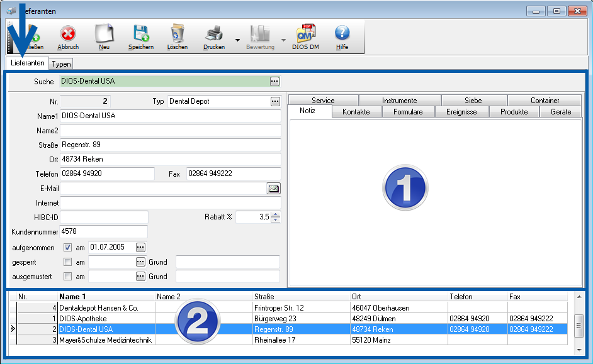
Task: Enable the ausgemustert checkbox
Action: tap(68, 277)
